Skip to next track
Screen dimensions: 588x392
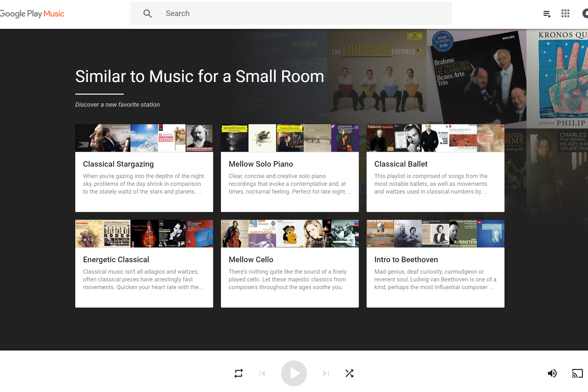(x=326, y=373)
